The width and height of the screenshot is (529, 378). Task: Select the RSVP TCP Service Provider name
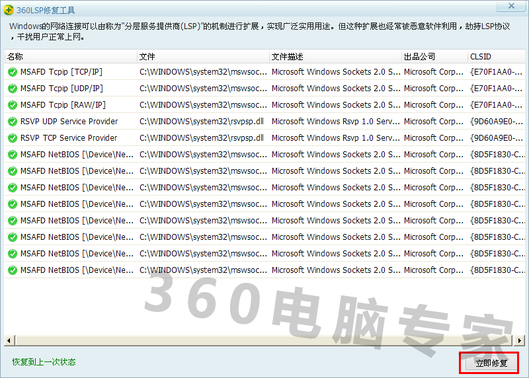[x=69, y=138]
